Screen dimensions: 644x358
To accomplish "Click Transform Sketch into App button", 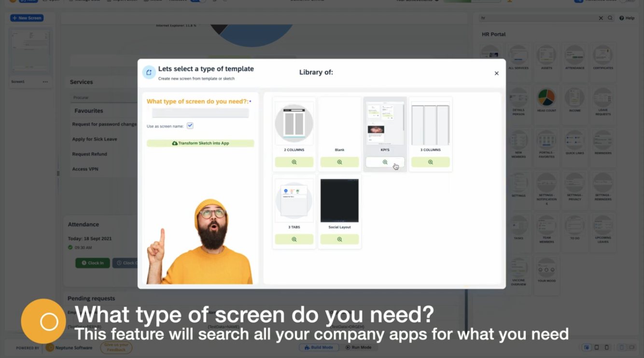I will [200, 143].
